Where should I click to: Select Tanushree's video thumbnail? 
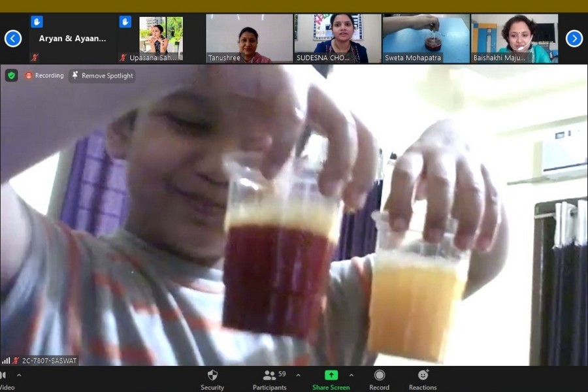click(249, 39)
